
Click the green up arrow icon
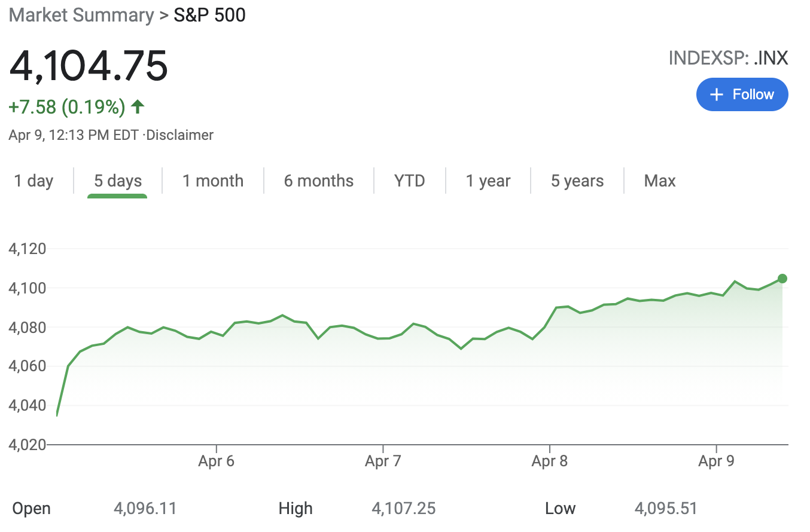coord(138,107)
